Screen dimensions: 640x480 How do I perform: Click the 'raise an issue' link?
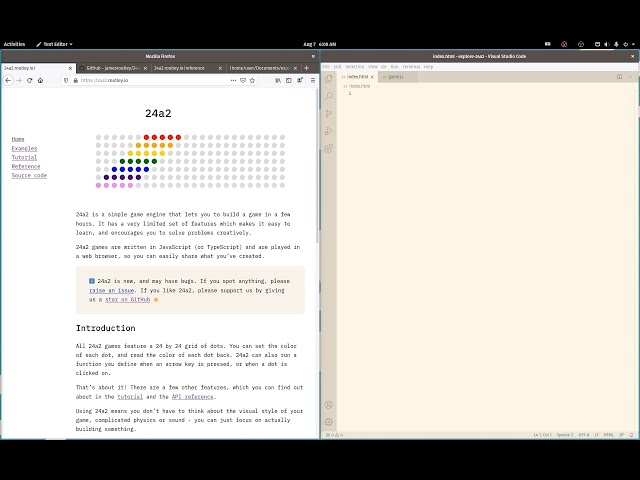(110, 290)
